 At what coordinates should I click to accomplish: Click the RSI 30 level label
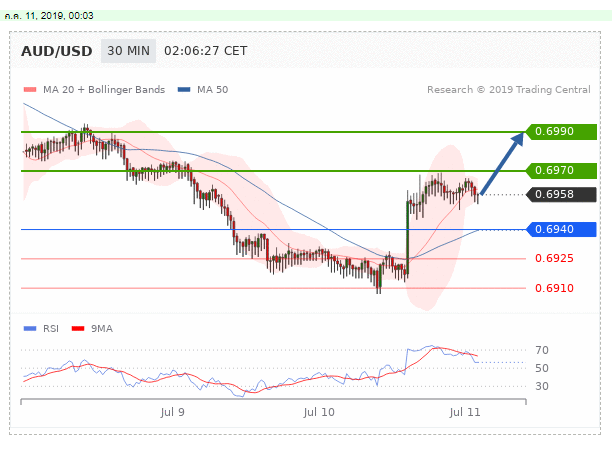542,386
